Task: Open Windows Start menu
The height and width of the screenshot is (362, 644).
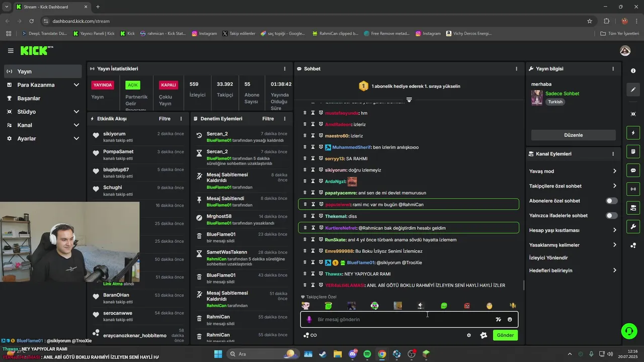Action: pyautogui.click(x=218, y=354)
